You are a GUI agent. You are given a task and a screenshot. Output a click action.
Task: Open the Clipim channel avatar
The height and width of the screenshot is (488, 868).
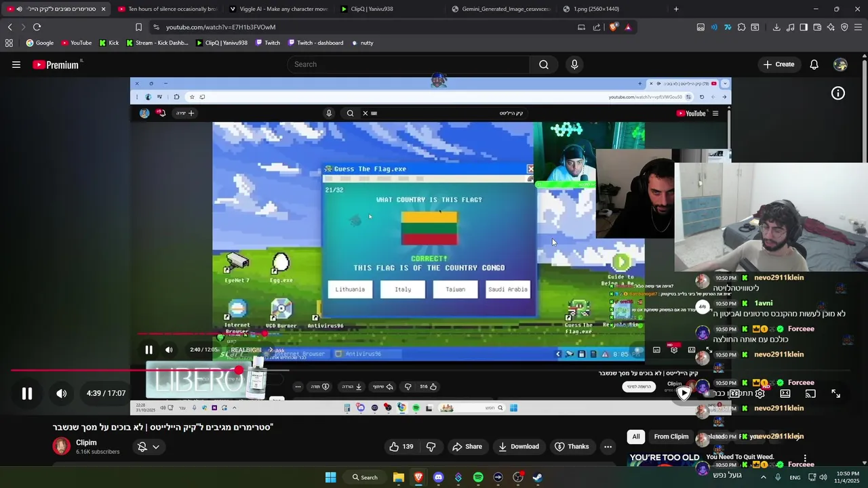point(62,446)
